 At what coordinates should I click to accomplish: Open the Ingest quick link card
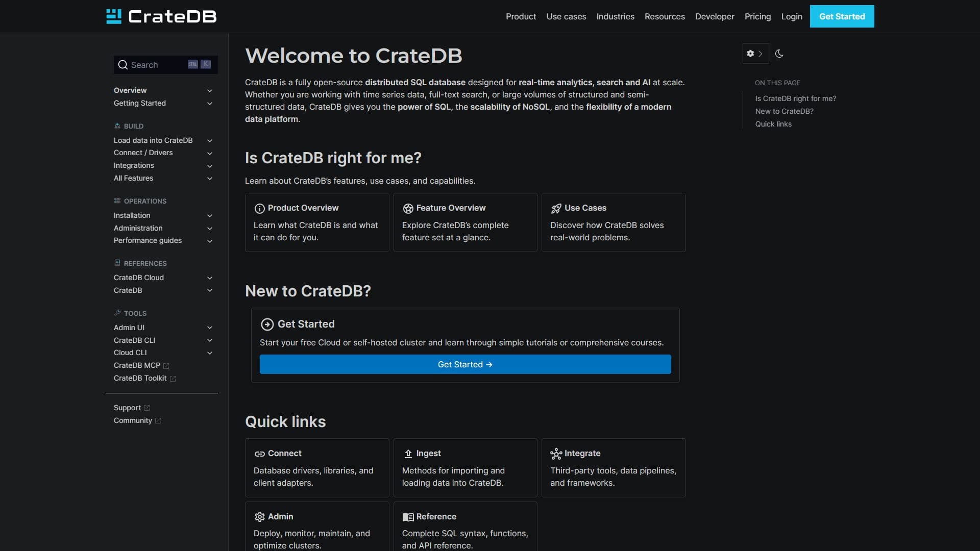[x=465, y=468]
